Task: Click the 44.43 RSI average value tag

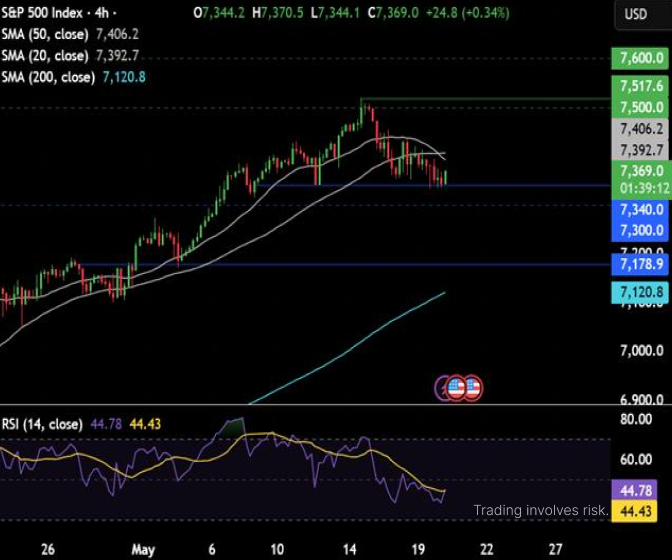Action: (633, 511)
